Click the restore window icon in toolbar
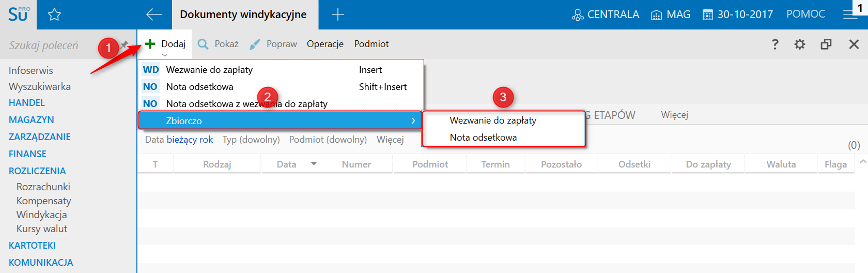 826,44
